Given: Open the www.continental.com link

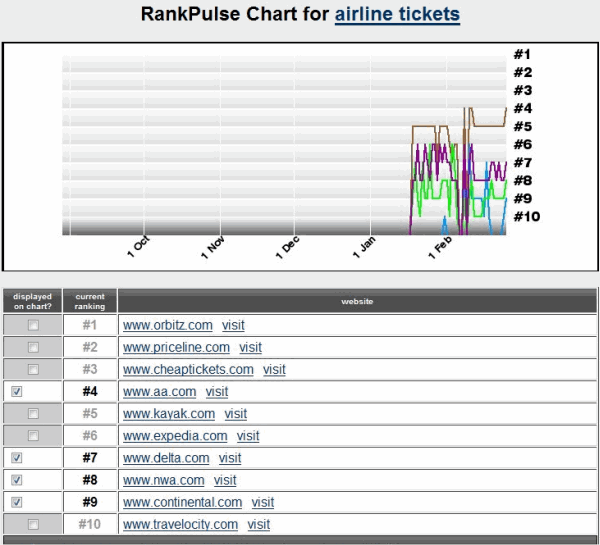Looking at the screenshot, I should pos(183,502).
